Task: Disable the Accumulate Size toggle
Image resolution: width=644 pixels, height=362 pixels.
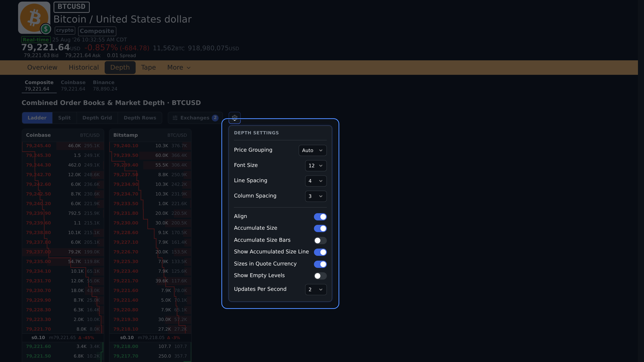Action: pos(320,228)
